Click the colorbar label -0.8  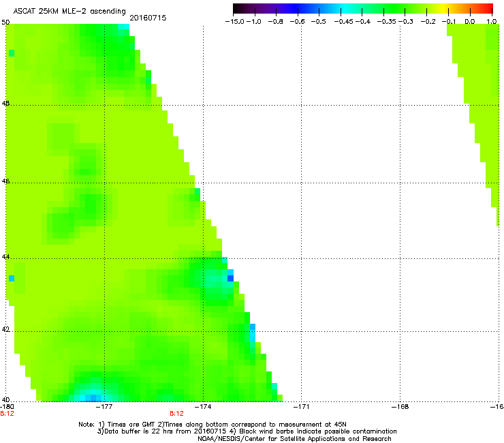tap(275, 22)
